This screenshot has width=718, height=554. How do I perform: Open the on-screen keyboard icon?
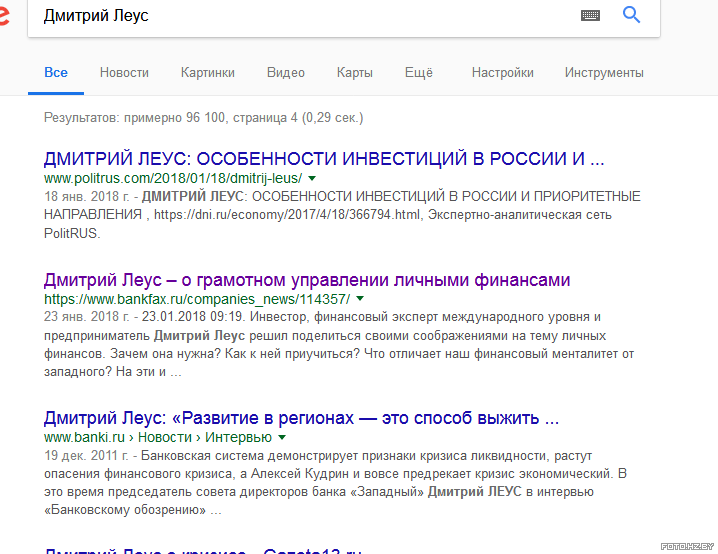(590, 16)
